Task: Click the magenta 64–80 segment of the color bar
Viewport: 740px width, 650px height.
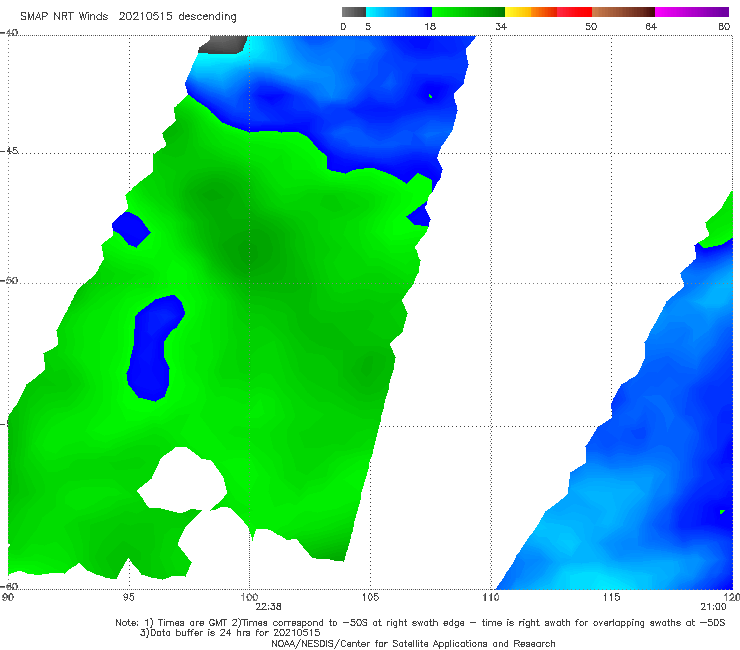Action: (692, 12)
